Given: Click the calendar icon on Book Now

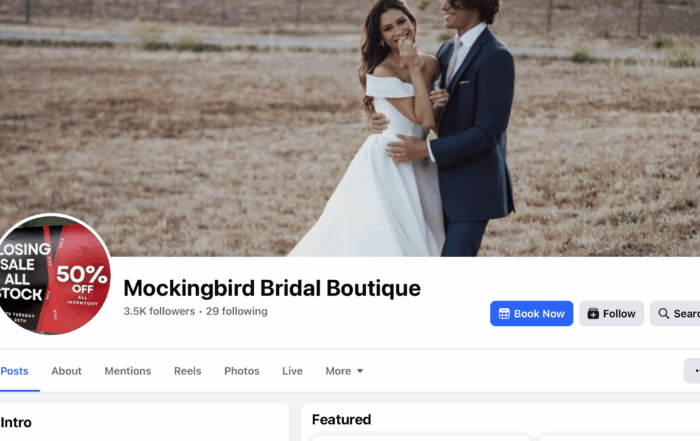Looking at the screenshot, I should pyautogui.click(x=504, y=314).
